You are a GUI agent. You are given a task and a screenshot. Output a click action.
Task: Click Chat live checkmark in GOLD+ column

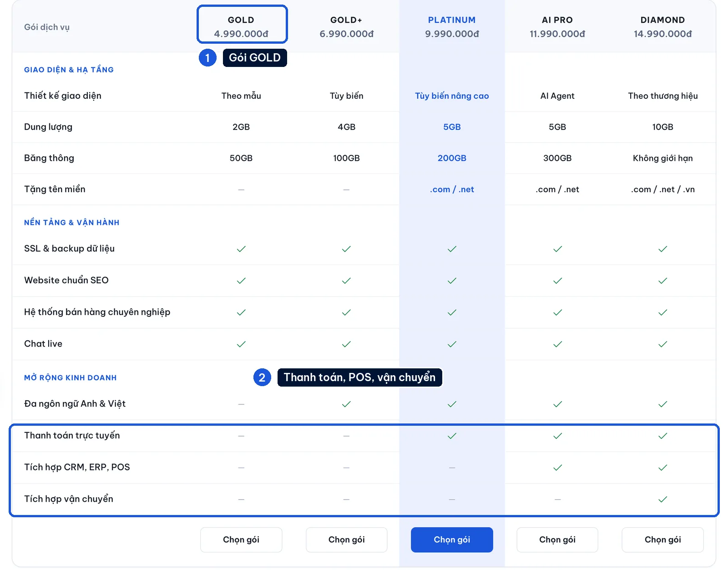click(x=346, y=344)
